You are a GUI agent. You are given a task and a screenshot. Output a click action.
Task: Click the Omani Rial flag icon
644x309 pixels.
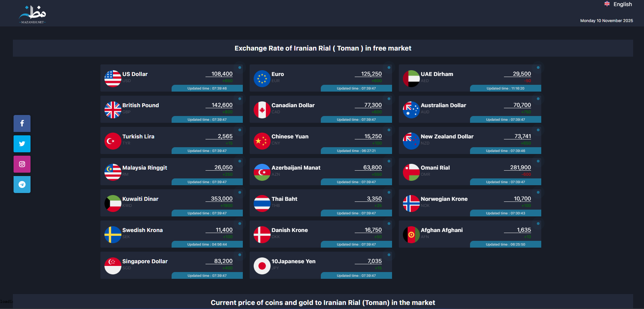point(411,172)
